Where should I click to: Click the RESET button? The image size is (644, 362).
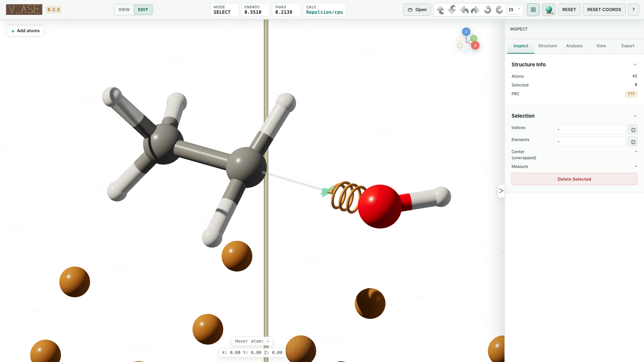[569, 10]
